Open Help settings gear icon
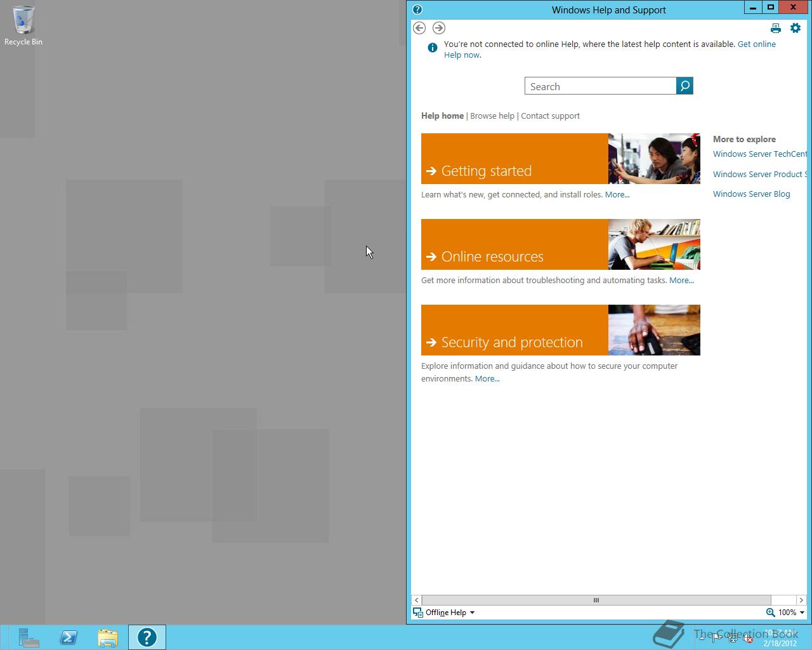Viewport: 812px width, 650px height. [x=796, y=28]
